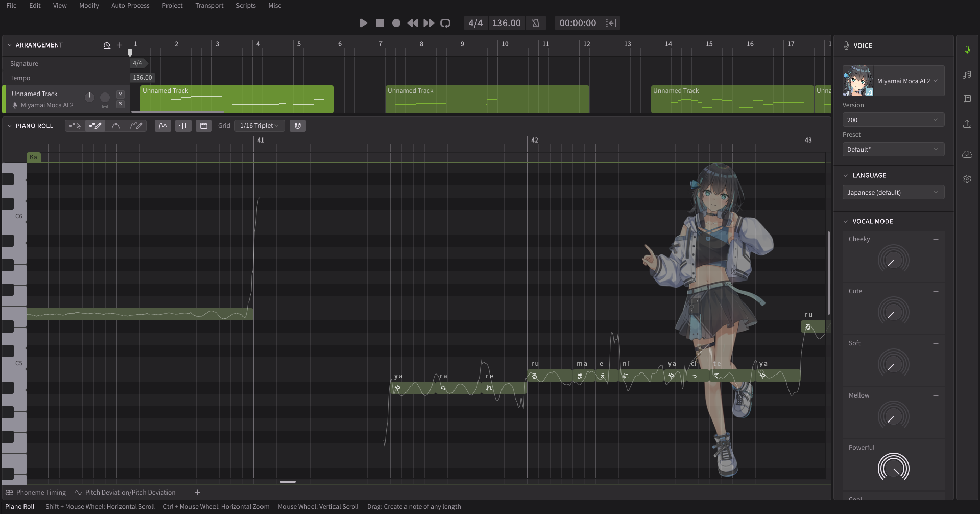
Task: Toggle pitch curve display
Action: coord(163,126)
